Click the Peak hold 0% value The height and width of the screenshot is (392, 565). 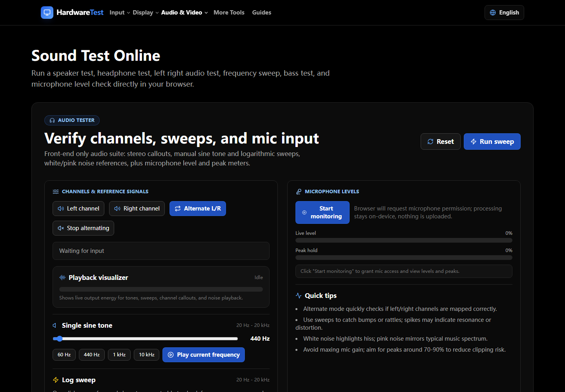tap(509, 250)
